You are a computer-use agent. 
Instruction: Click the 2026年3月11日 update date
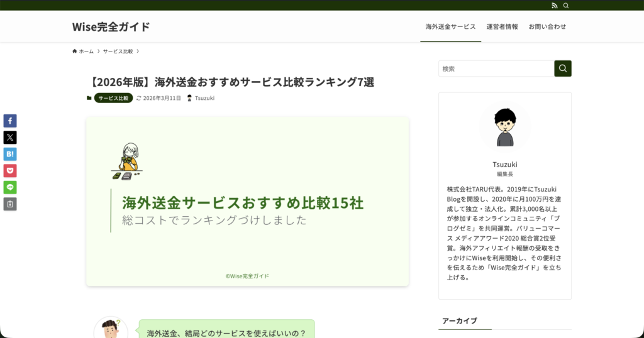click(162, 98)
